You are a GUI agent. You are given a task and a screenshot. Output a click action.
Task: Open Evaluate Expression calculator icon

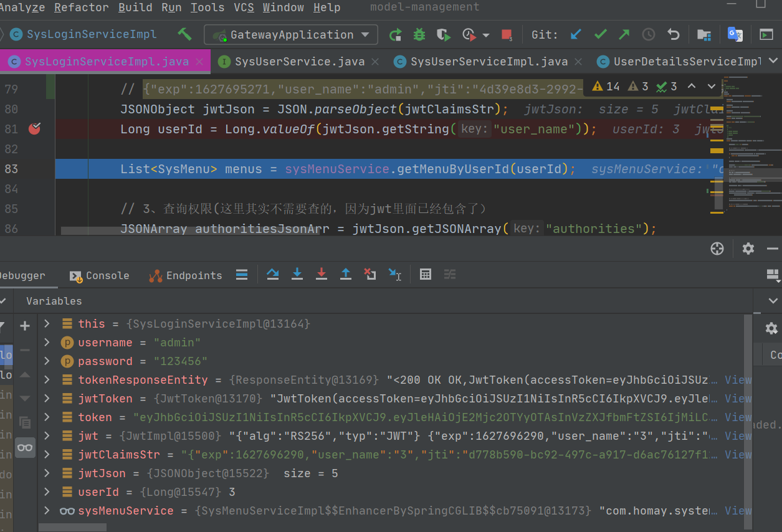[426, 274]
